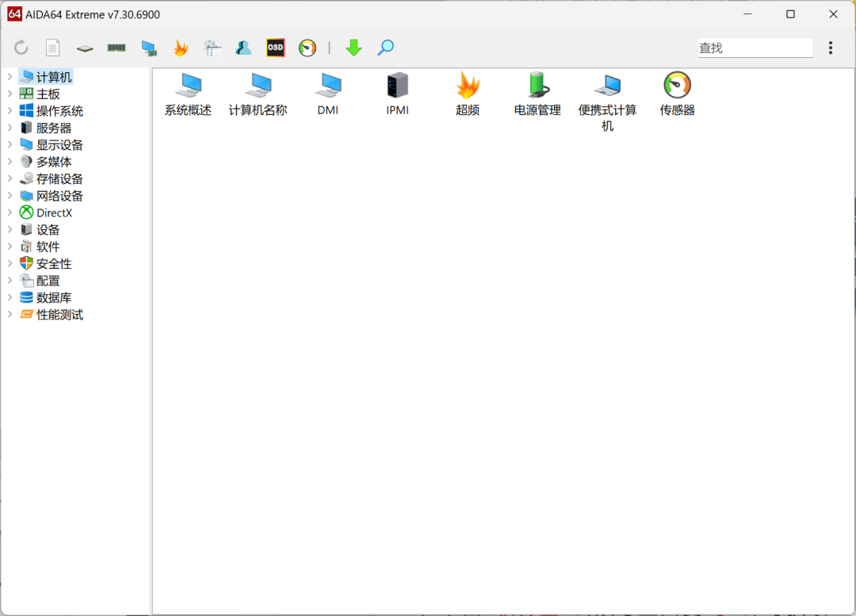Select 软件 in the tree
This screenshot has width=856, height=616.
40,247
